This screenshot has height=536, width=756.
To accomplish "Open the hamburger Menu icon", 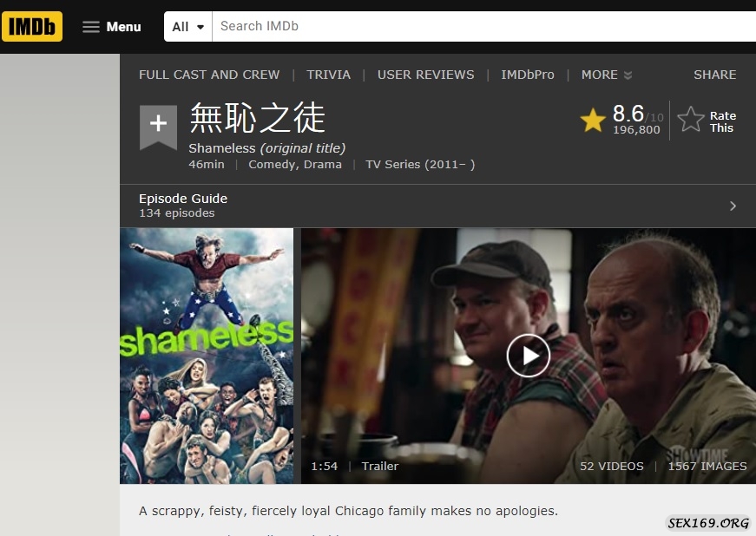I will pos(90,27).
